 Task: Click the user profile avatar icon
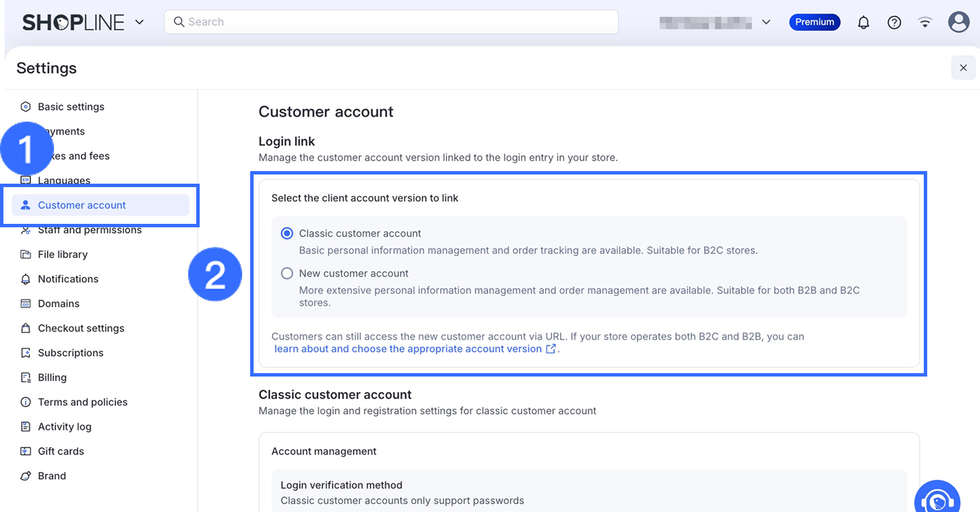coord(958,22)
